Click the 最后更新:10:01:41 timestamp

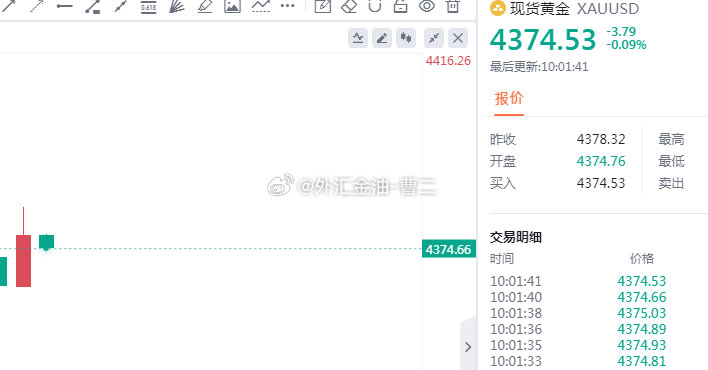tap(539, 67)
